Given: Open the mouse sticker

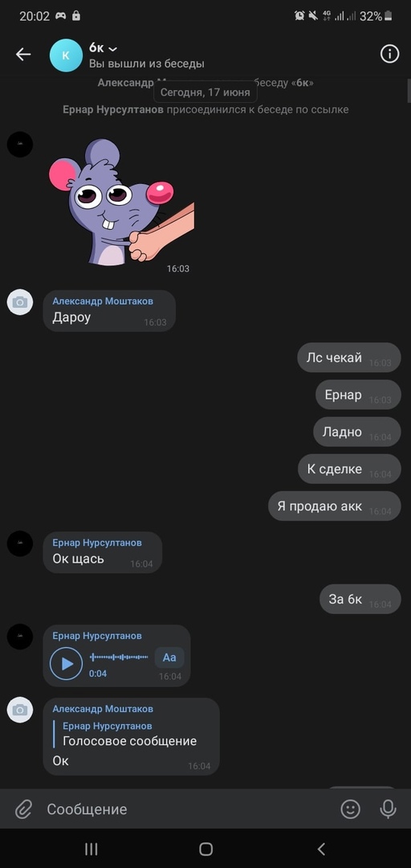Looking at the screenshot, I should coord(121,202).
